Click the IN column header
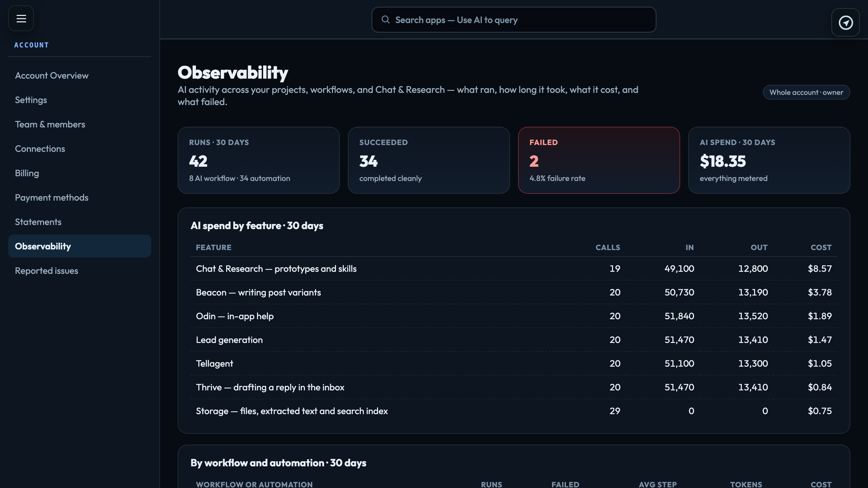The width and height of the screenshot is (868, 488). coord(690,247)
